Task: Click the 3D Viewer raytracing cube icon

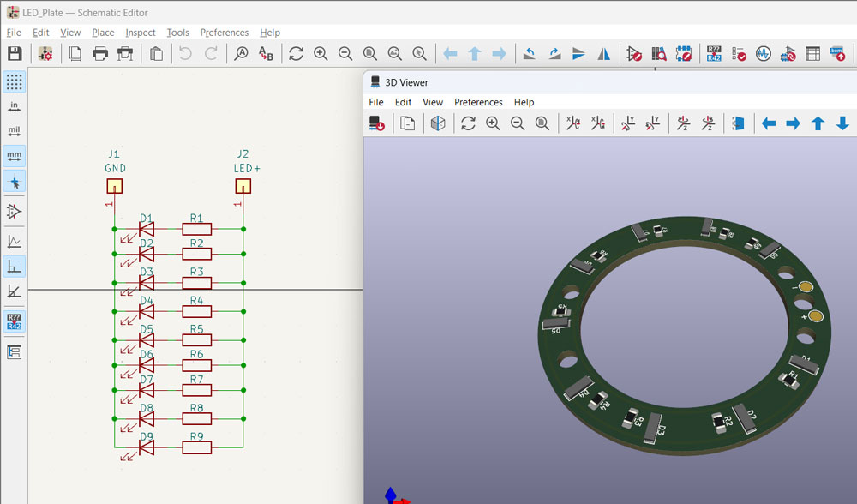Action: coord(438,123)
